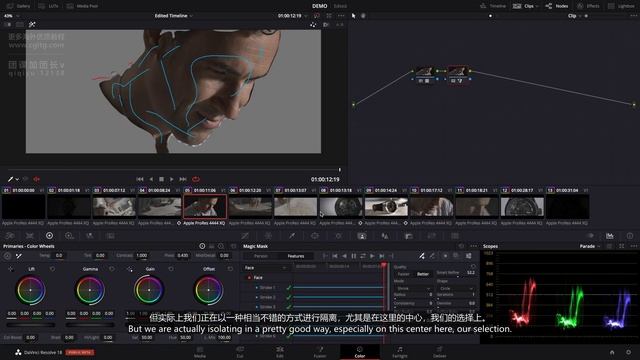The height and width of the screenshot is (360, 640).
Task: Select the Magic Mask add-stroke brush tool
Action: [x=422, y=256]
